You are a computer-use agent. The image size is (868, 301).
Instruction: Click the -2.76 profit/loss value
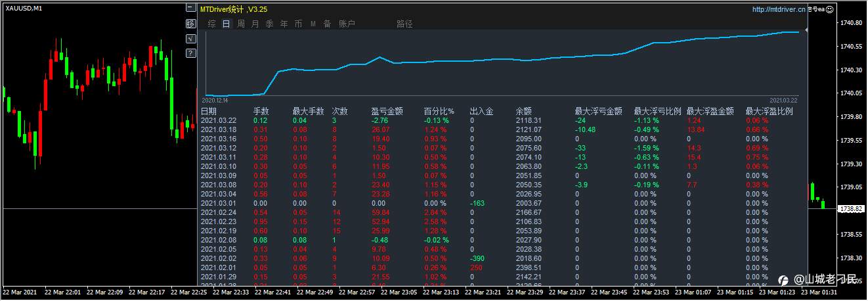380,120
